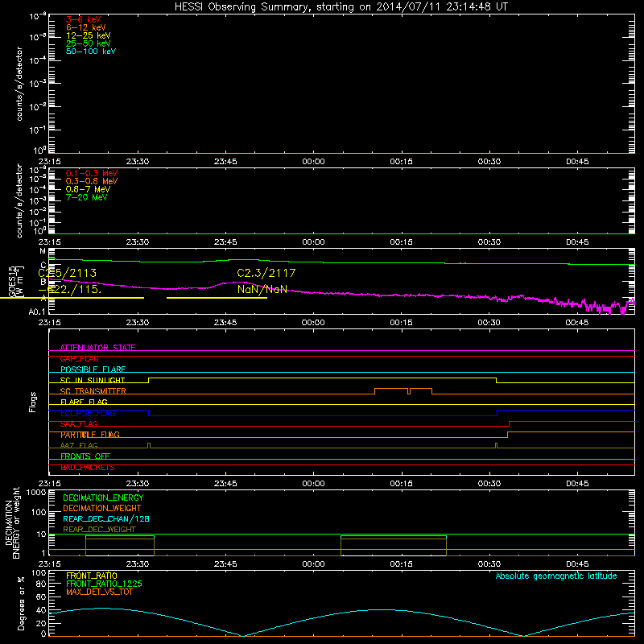Select the FRONT_RATIO legend label

pos(92,576)
